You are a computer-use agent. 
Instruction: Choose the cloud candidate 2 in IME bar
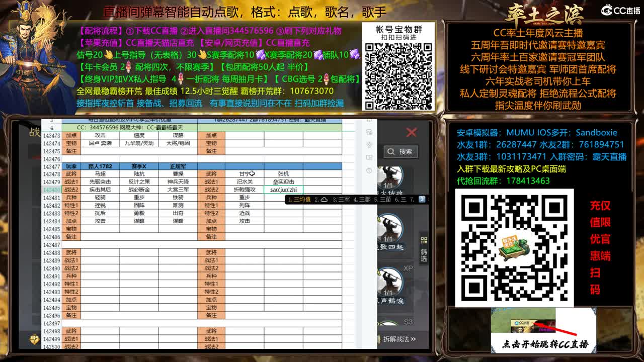pyautogui.click(x=321, y=200)
